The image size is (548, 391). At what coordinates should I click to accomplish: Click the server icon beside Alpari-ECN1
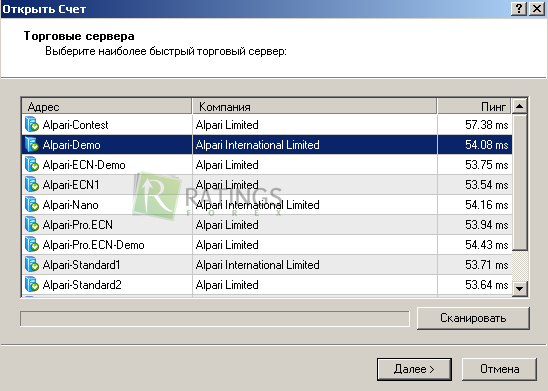pos(32,184)
